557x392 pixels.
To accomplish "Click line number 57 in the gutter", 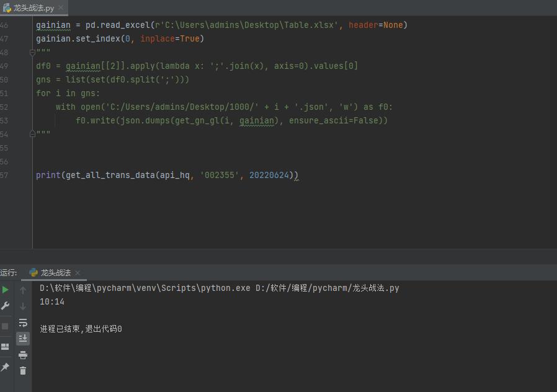I will pyautogui.click(x=5, y=175).
